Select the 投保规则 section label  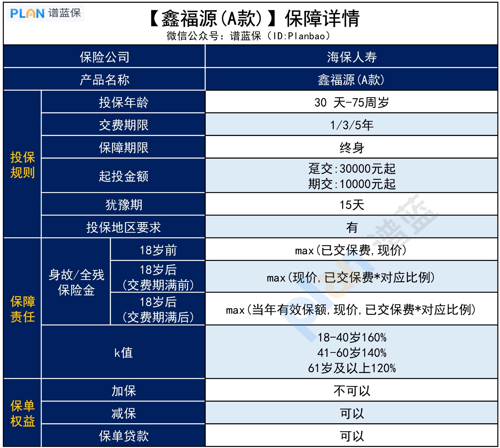(22, 165)
